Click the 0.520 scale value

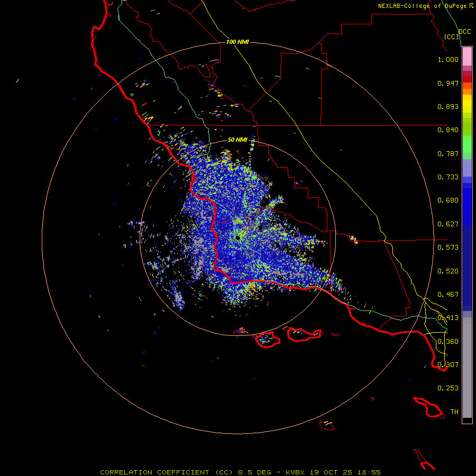448,271
